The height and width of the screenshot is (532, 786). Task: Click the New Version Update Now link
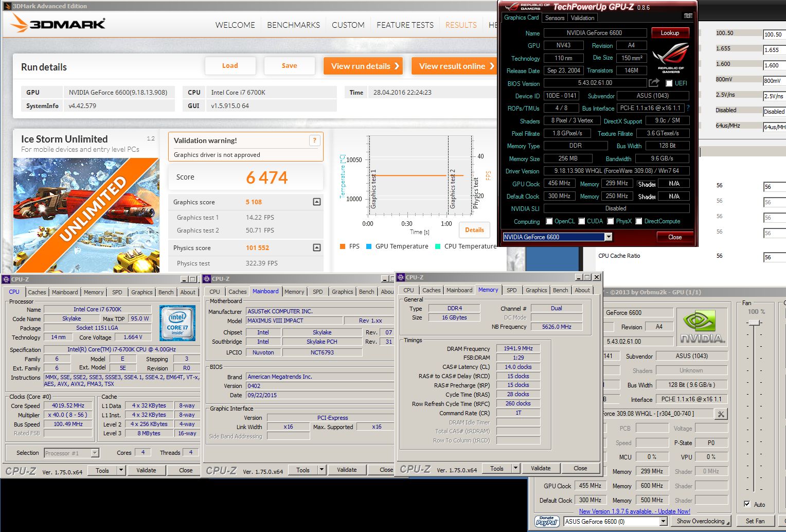(x=634, y=511)
